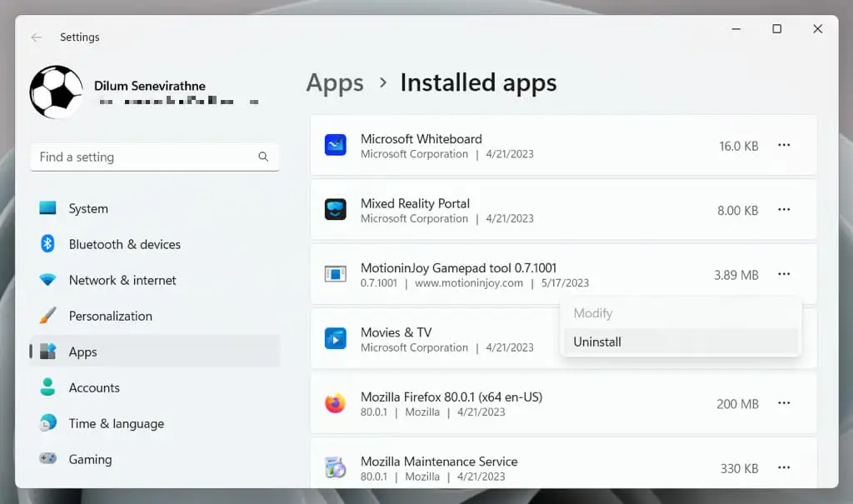Go to Bluetooth & devices settings
The width and height of the screenshot is (853, 504).
[x=124, y=244]
